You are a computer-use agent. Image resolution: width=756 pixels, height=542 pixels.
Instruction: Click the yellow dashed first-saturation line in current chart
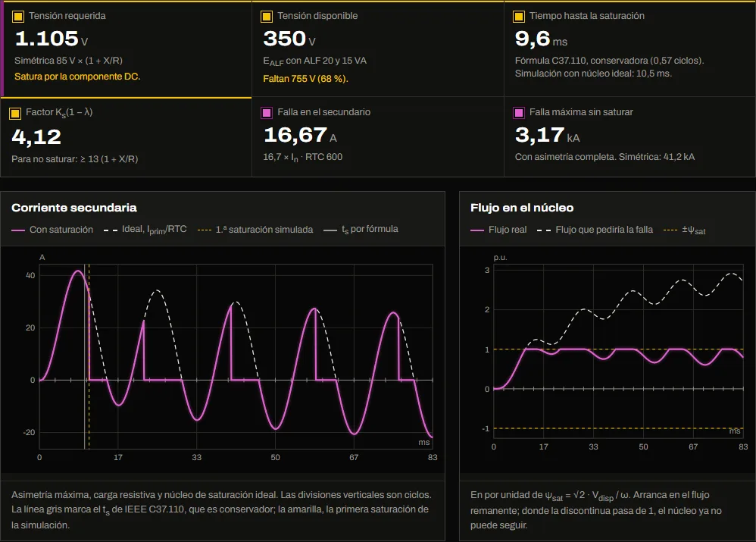tap(89, 357)
